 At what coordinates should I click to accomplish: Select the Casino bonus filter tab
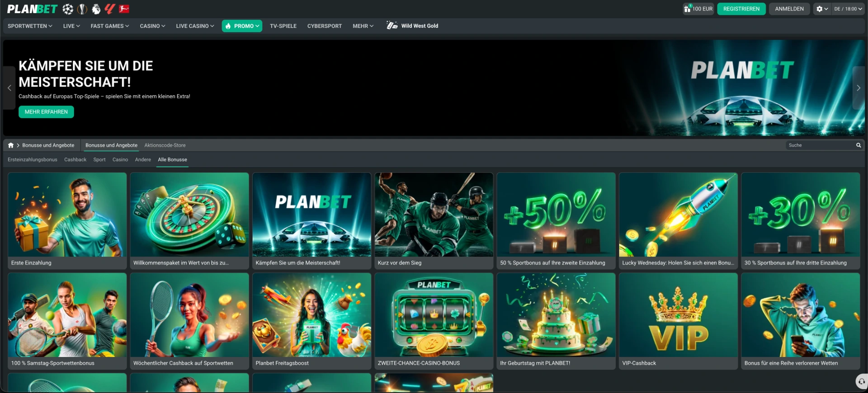pos(120,160)
